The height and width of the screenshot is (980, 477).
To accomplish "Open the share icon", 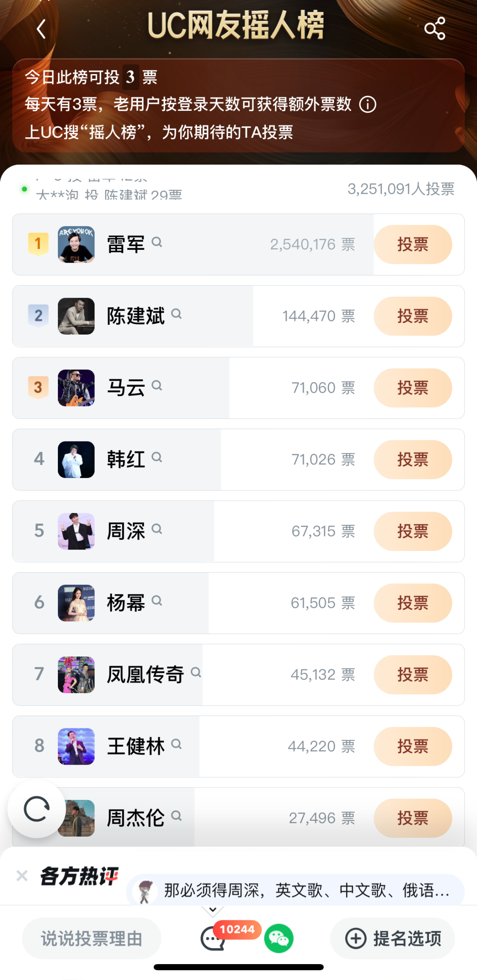I will pos(435,29).
